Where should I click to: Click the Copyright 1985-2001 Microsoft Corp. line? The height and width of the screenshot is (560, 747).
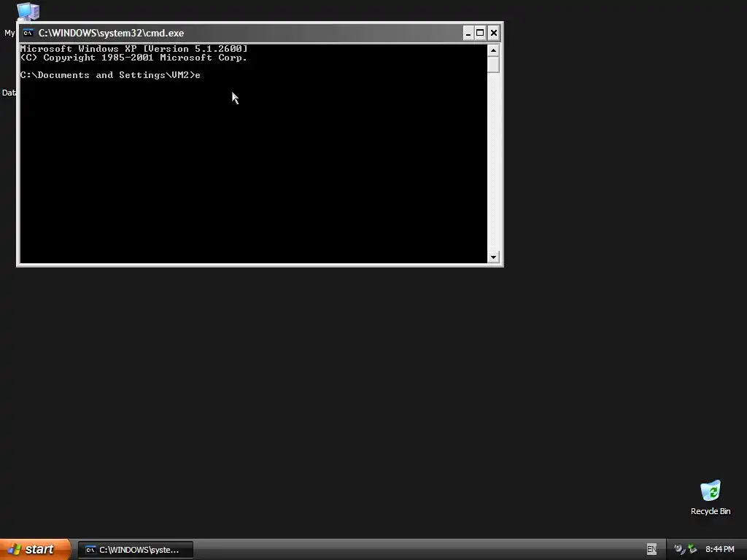[134, 58]
